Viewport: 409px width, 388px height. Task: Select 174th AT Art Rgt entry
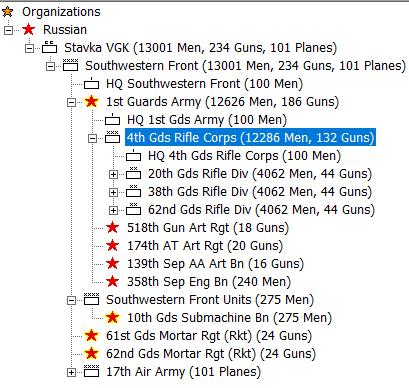pos(205,246)
